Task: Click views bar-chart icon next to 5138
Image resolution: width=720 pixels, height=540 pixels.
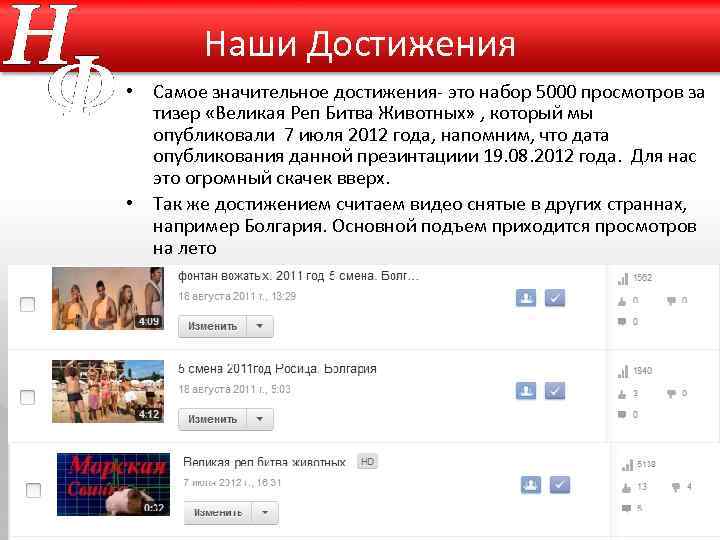Action: 627,466
